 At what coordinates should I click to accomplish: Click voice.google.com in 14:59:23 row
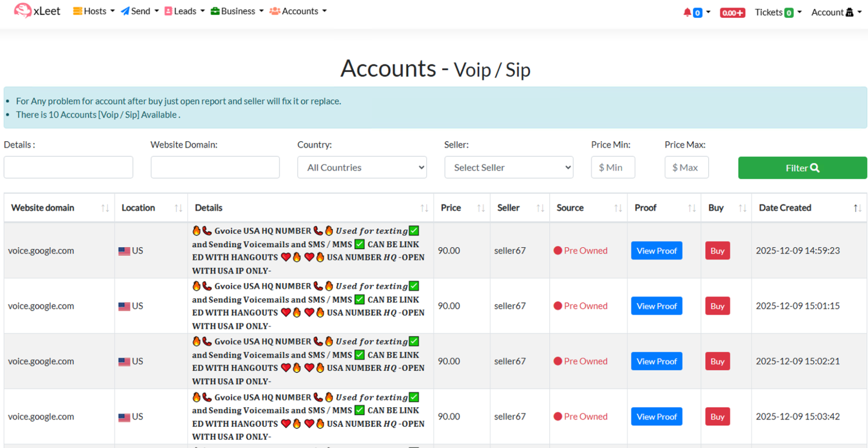[41, 250]
